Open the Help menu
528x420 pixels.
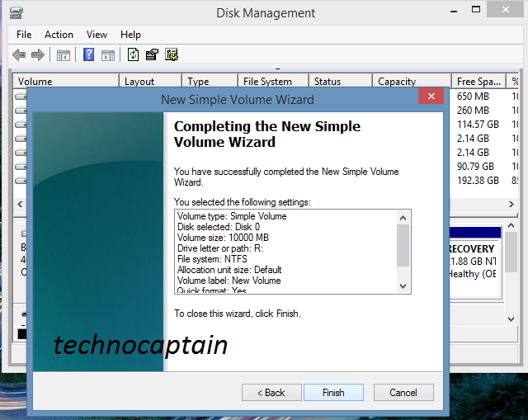click(130, 35)
